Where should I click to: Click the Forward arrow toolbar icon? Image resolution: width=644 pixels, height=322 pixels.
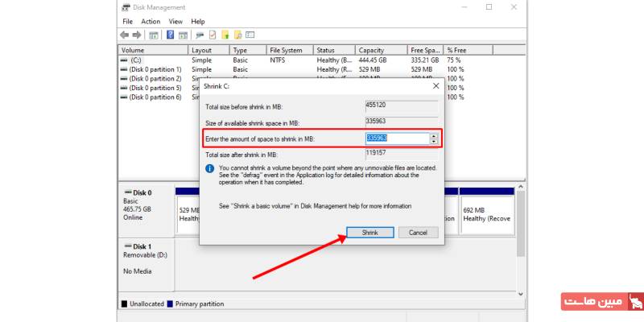(x=137, y=35)
